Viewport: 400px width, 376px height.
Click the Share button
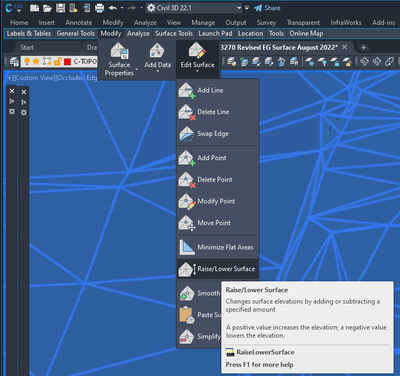(267, 8)
